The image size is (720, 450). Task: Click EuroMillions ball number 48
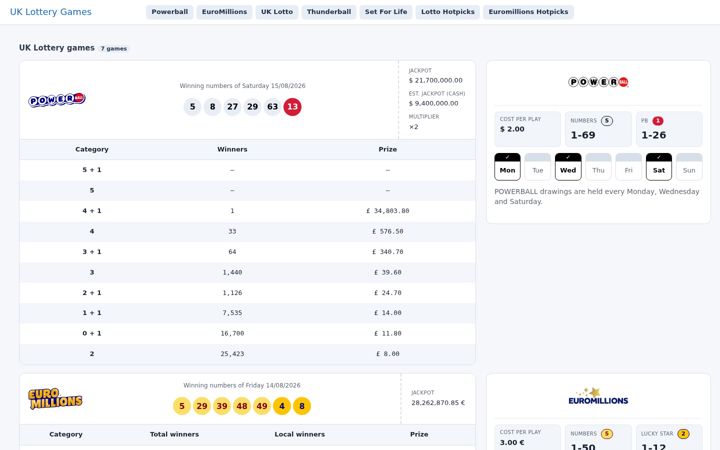[x=242, y=406]
